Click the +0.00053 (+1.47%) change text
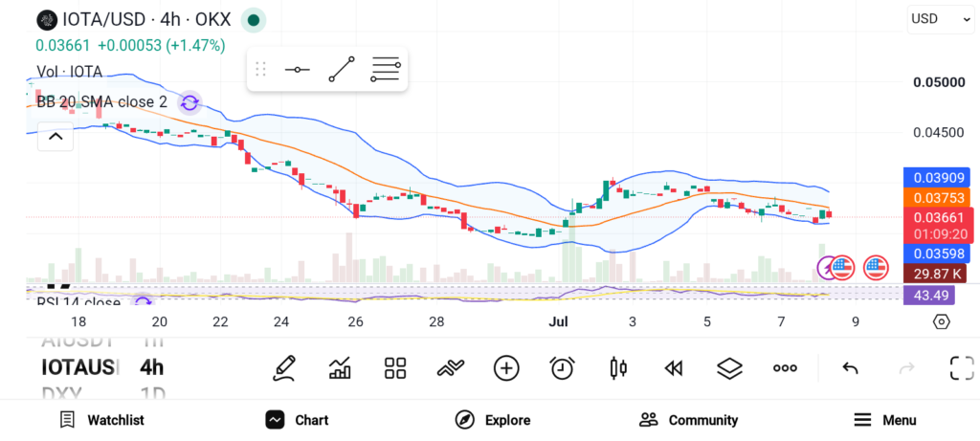Screen dimensions: 980x441 tap(161, 46)
